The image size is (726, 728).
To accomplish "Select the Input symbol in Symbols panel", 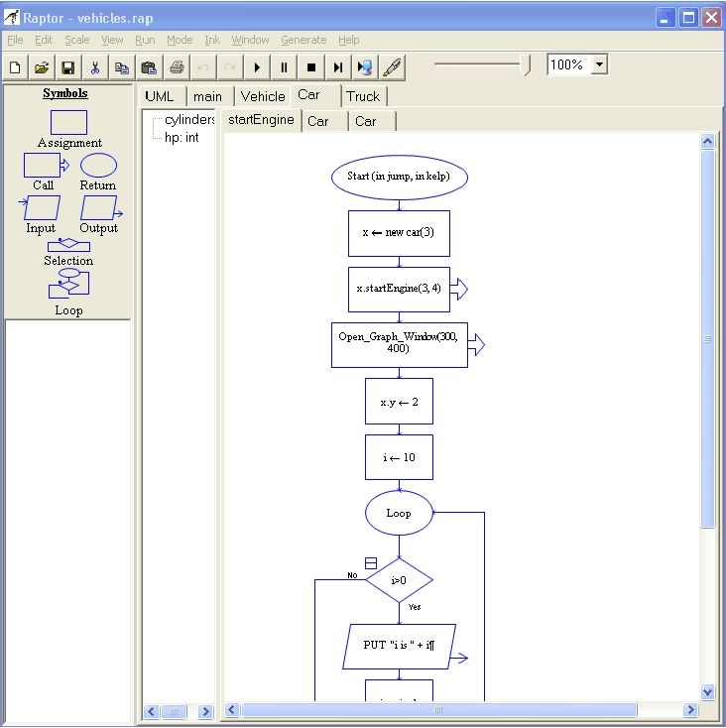I will pos(40,207).
